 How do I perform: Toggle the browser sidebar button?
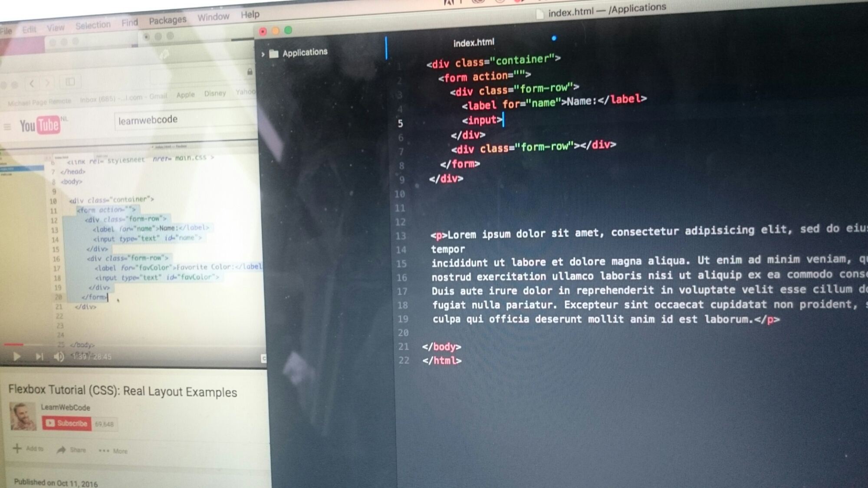(x=70, y=82)
